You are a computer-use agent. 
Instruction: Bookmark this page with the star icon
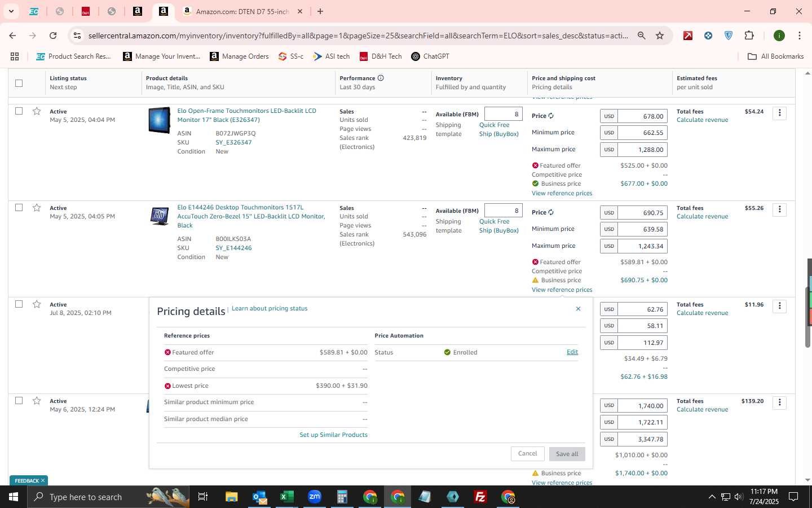[x=660, y=36]
